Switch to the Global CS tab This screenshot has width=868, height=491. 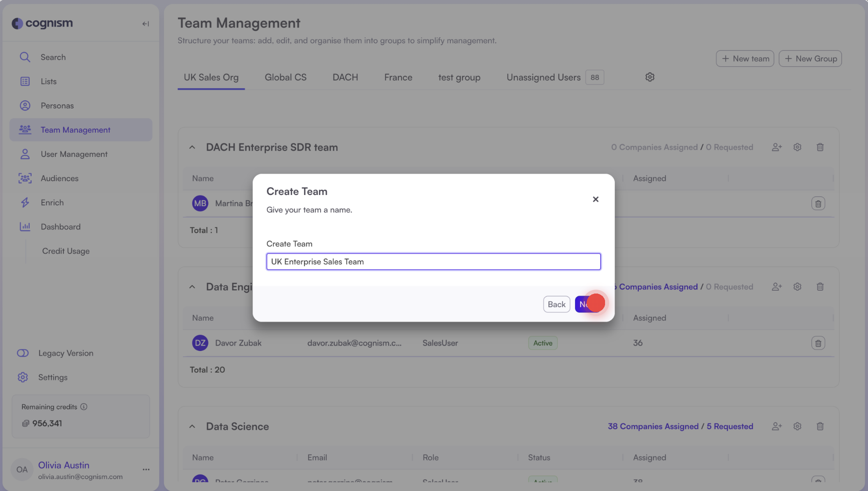pyautogui.click(x=286, y=77)
